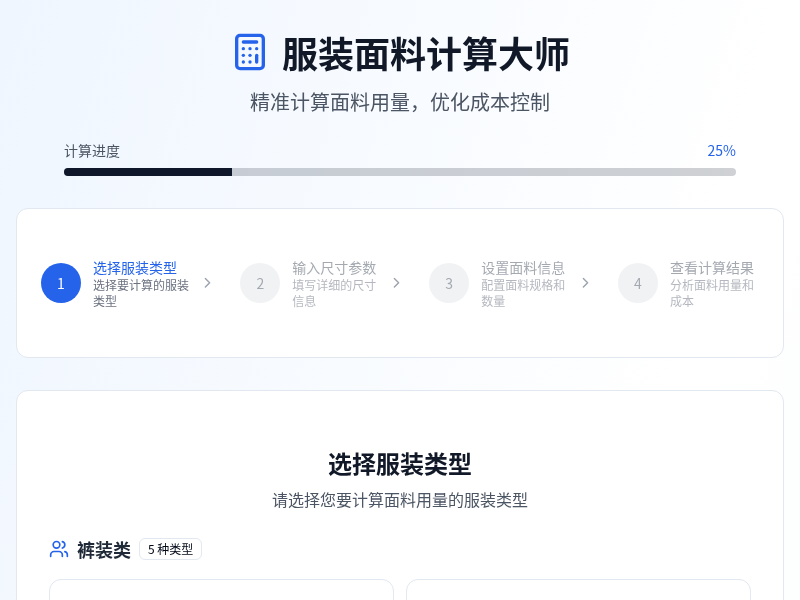The image size is (800, 600).
Task: Open the 设置面料信息 step label
Action: pyautogui.click(x=523, y=268)
